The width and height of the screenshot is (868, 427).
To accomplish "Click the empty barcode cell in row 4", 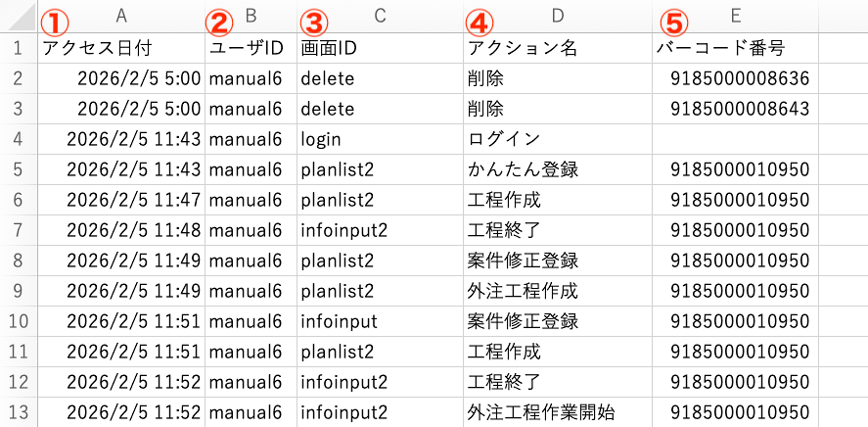I will click(735, 139).
